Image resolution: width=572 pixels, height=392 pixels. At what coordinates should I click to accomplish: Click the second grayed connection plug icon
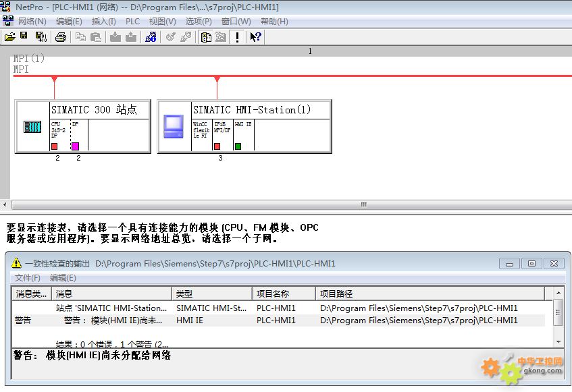coord(186,37)
